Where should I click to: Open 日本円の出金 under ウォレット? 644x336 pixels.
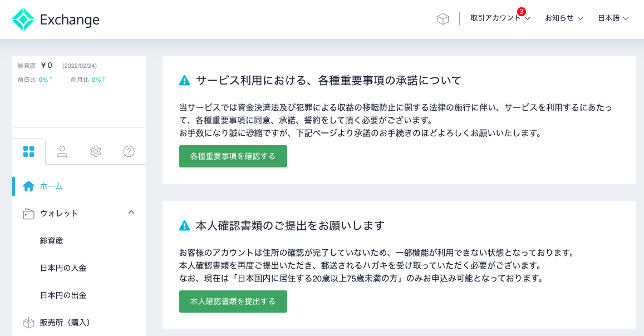(x=62, y=295)
